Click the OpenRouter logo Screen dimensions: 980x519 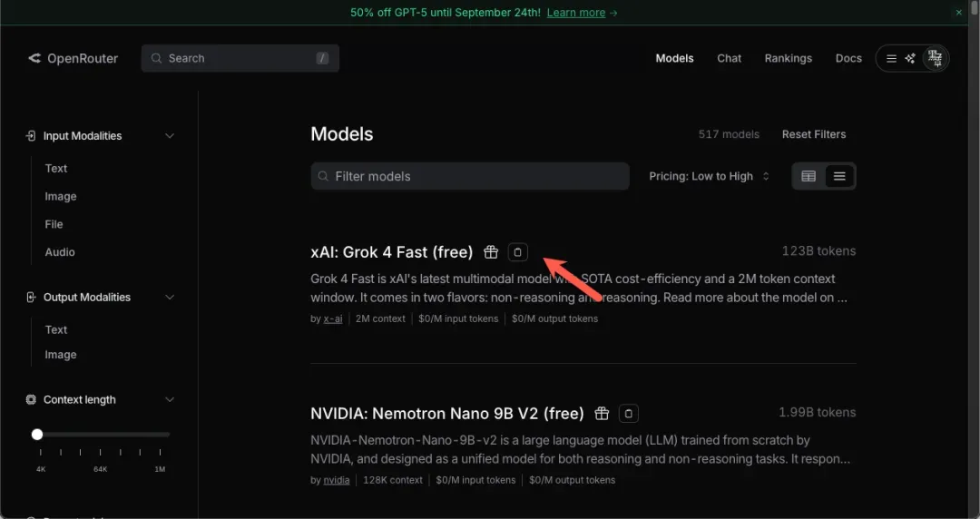point(73,58)
